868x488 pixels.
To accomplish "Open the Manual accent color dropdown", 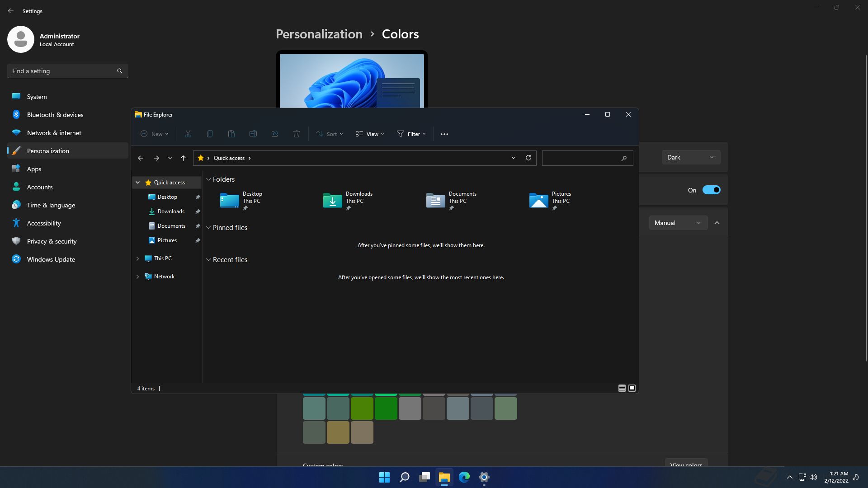I will pyautogui.click(x=678, y=223).
